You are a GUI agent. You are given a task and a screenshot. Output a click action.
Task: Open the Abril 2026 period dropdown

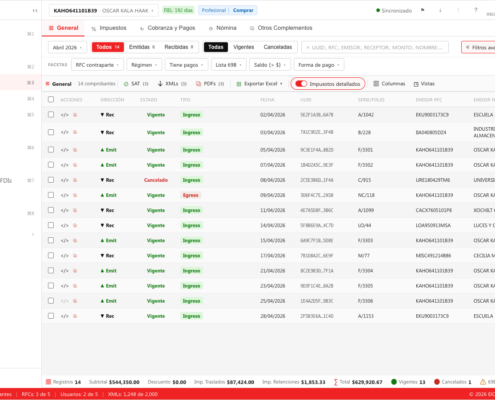click(x=67, y=47)
